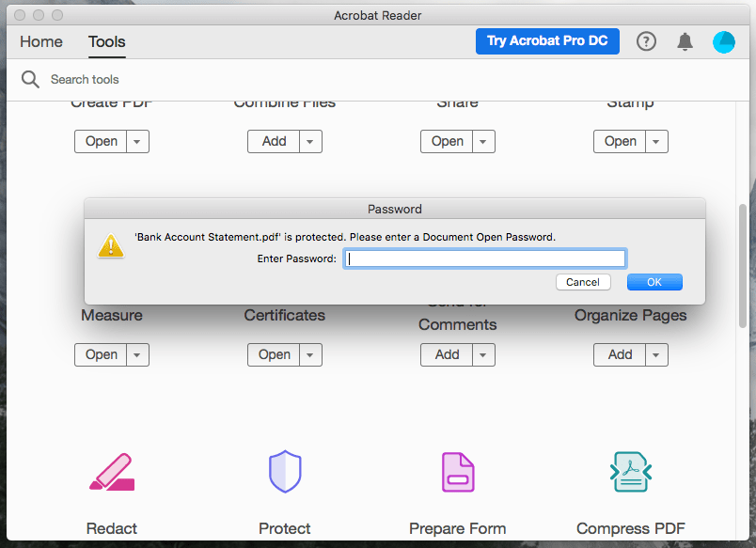The image size is (756, 548).
Task: Click the Password dialog title bar
Action: (x=395, y=209)
